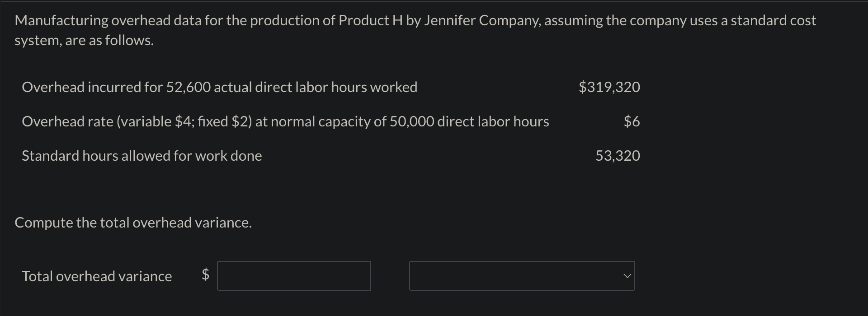Image resolution: width=868 pixels, height=316 pixels.
Task: Click the 'Overhead rate' row label
Action: point(67,121)
